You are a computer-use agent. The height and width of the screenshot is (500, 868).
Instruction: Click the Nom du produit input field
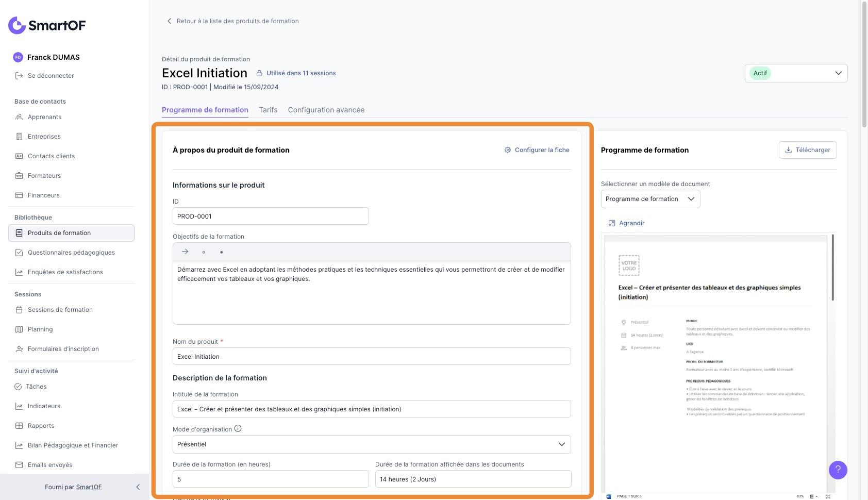(x=371, y=357)
